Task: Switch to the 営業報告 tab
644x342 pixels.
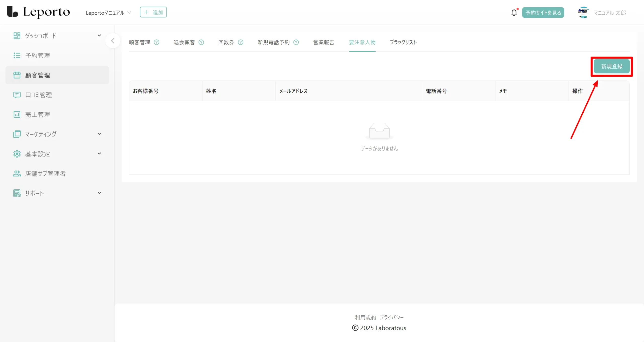Action: (324, 42)
